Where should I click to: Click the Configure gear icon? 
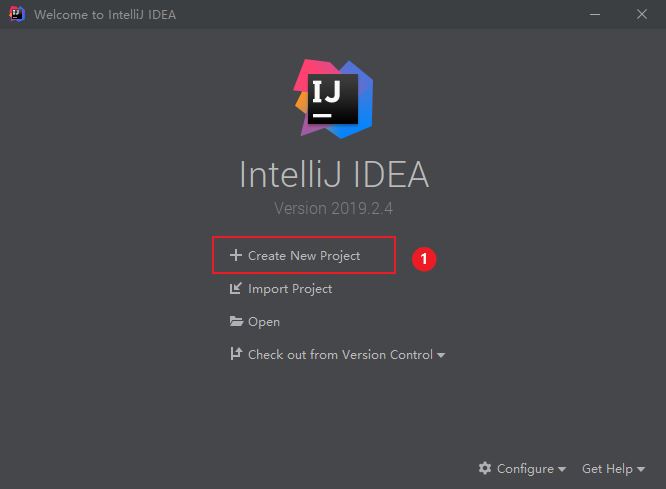485,468
